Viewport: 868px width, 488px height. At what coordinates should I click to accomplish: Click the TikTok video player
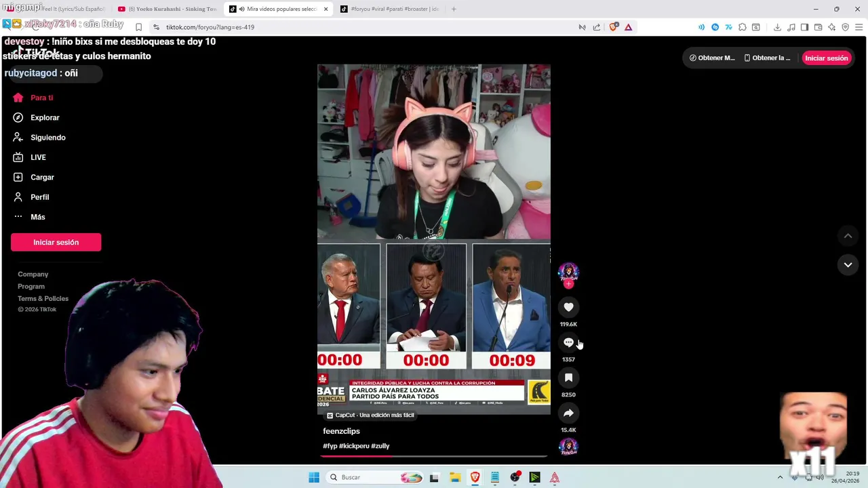tap(434, 239)
